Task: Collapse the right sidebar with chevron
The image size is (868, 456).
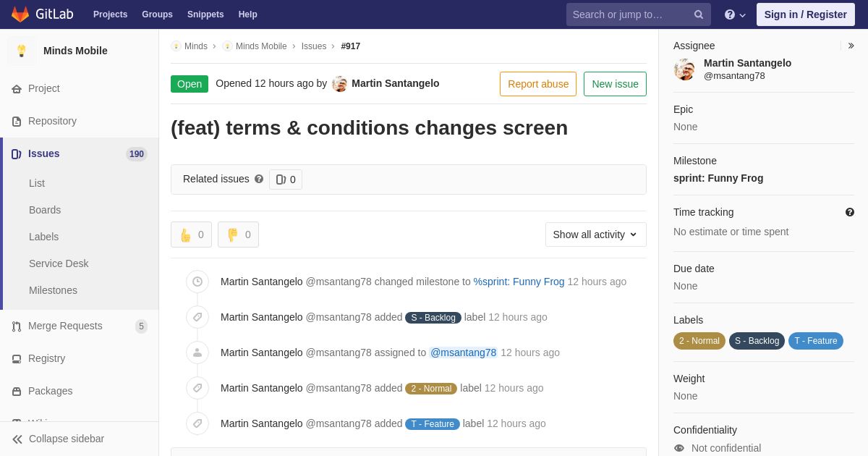Action: point(851,46)
